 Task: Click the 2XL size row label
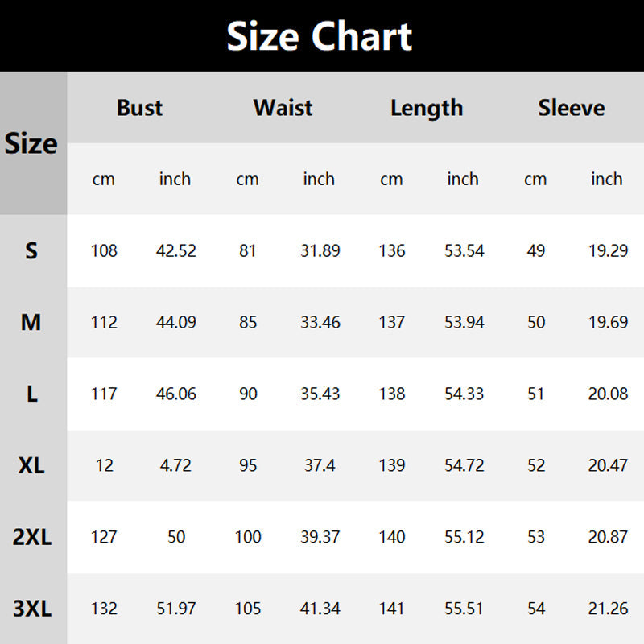click(31, 538)
